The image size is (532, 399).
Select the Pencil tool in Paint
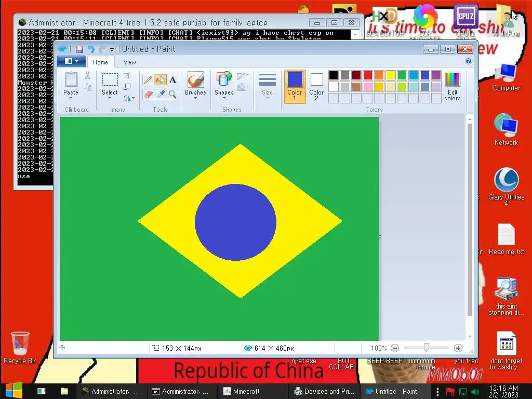pos(148,79)
